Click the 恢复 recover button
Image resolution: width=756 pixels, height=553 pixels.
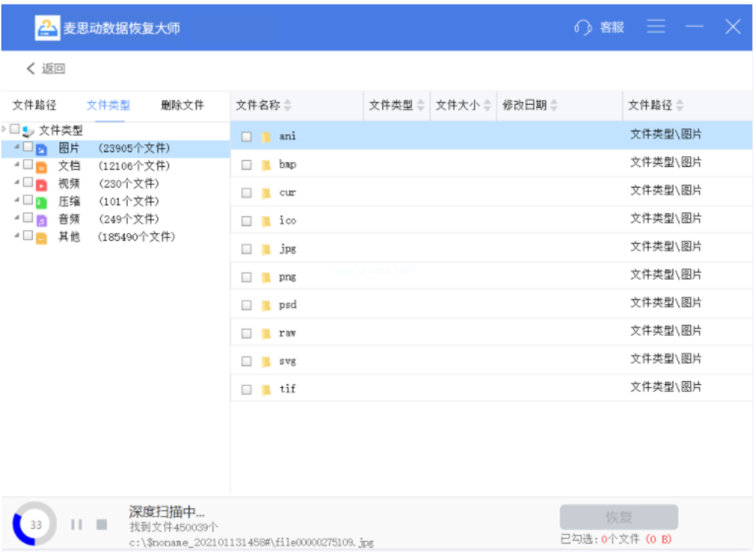[x=618, y=517]
